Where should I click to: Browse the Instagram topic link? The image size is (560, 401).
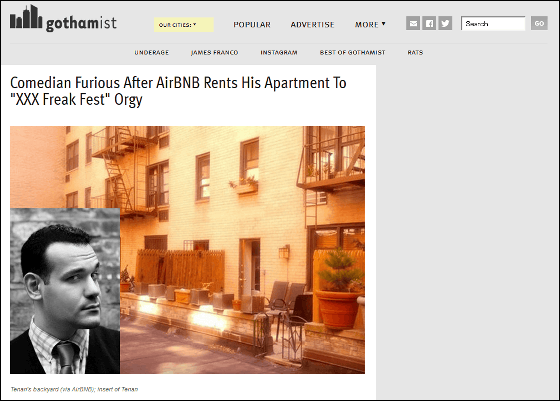279,52
